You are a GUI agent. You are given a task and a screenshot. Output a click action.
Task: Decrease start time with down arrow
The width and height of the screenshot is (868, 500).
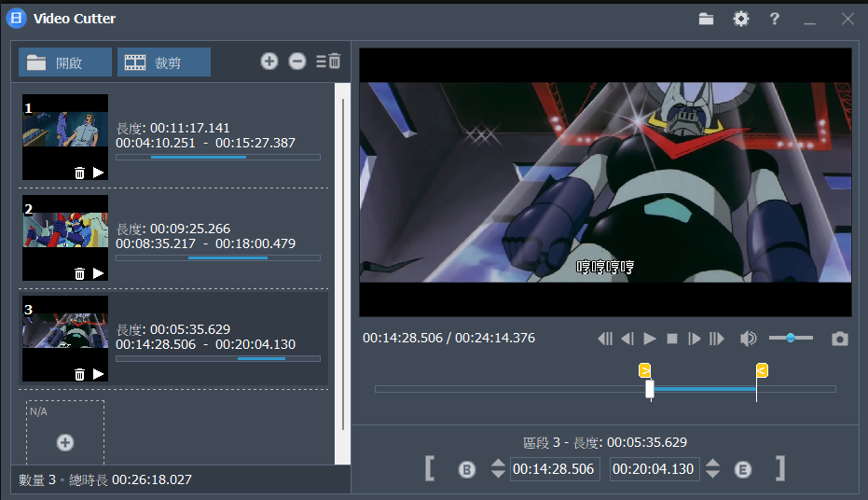(x=498, y=474)
